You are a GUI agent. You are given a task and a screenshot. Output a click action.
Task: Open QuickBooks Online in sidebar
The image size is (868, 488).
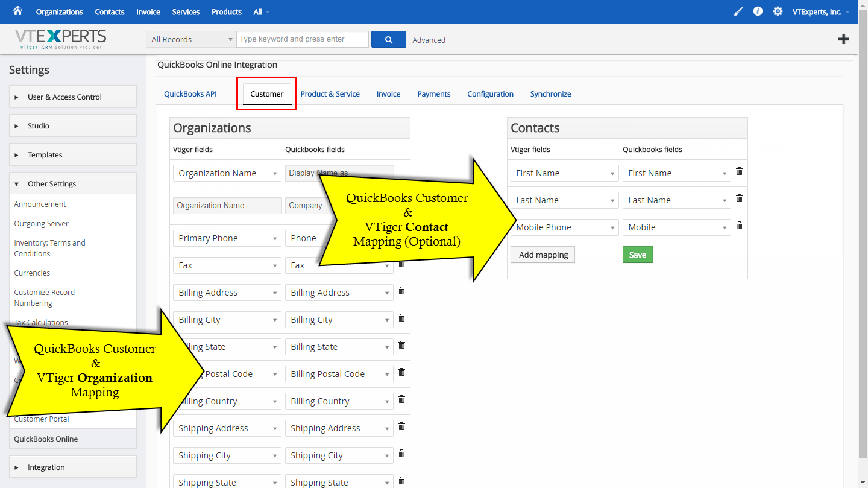[x=73, y=439]
